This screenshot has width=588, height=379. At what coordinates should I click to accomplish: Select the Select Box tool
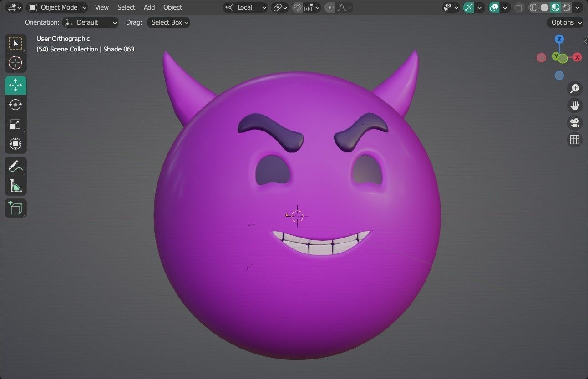coord(15,44)
